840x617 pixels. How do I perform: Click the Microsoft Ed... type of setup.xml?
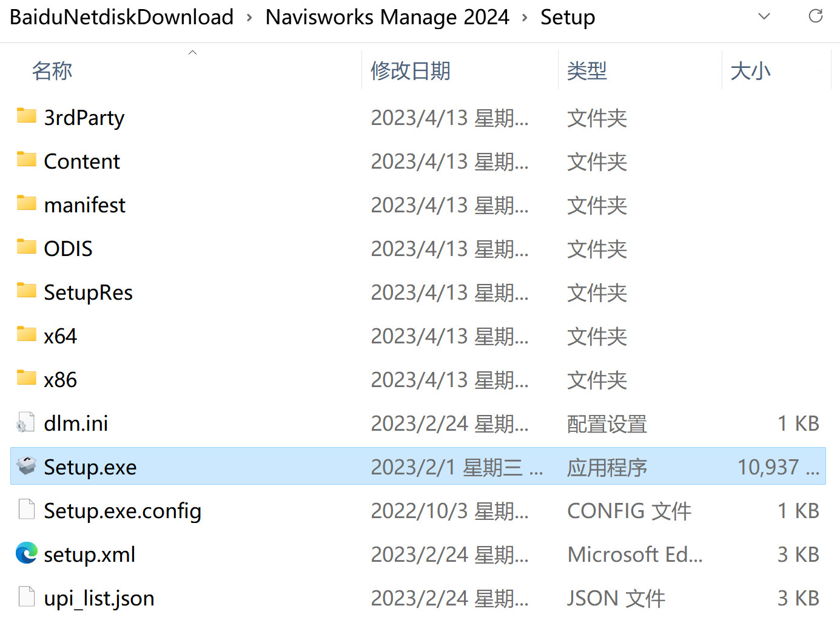coord(635,555)
